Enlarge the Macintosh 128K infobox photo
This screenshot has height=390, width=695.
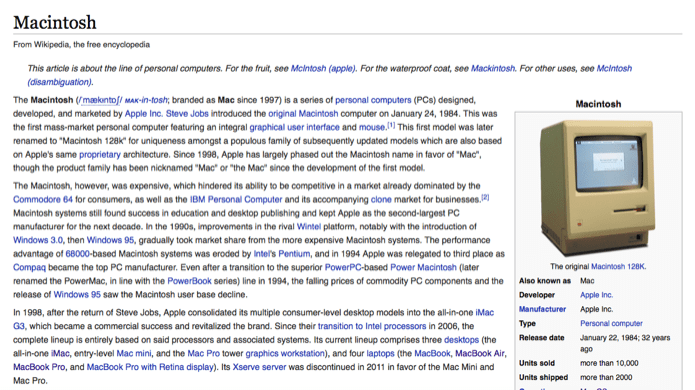[598, 188]
